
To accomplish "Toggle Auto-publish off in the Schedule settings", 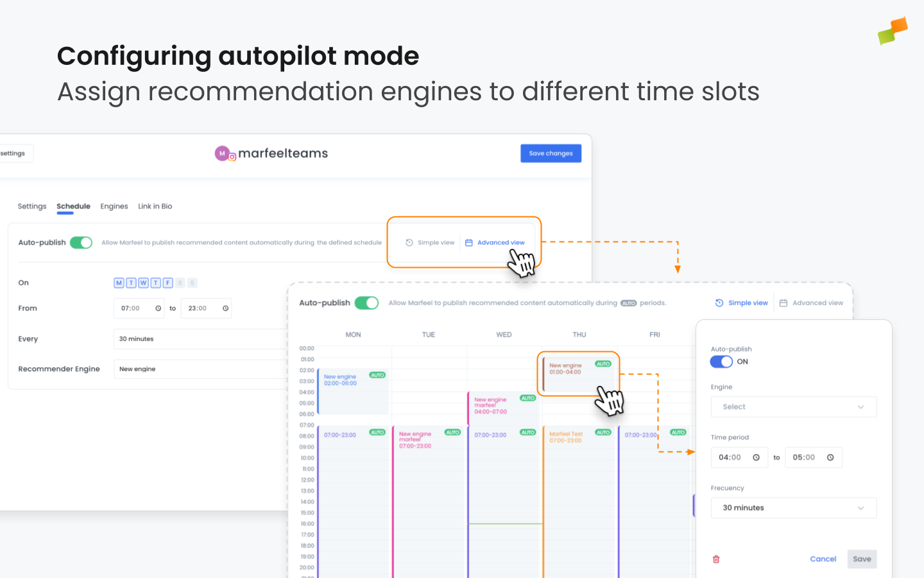I will (81, 242).
